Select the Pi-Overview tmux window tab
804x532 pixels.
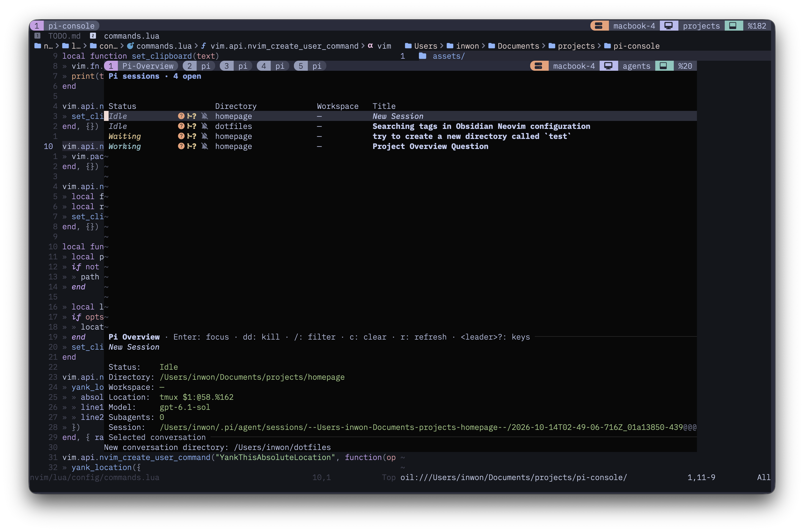point(141,66)
